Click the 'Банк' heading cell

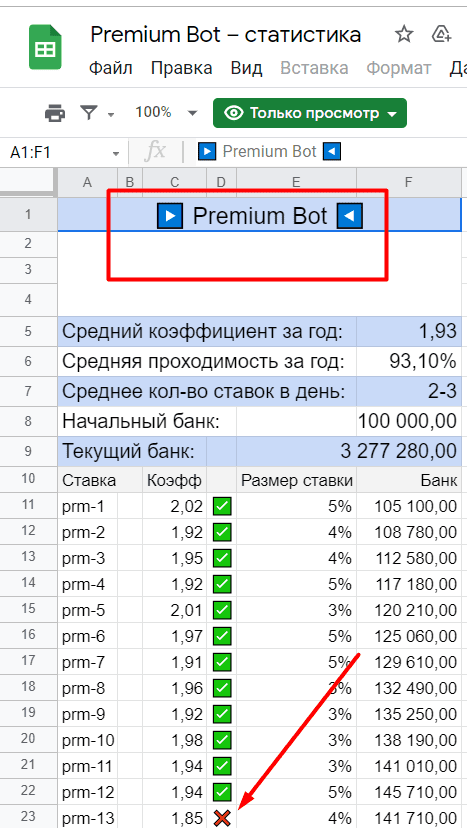tap(409, 479)
